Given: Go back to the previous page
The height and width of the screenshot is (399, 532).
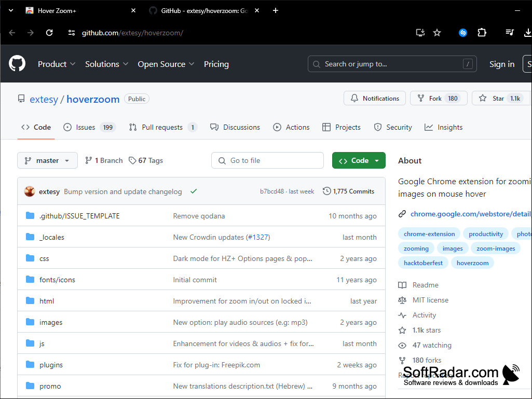Looking at the screenshot, I should (12, 33).
